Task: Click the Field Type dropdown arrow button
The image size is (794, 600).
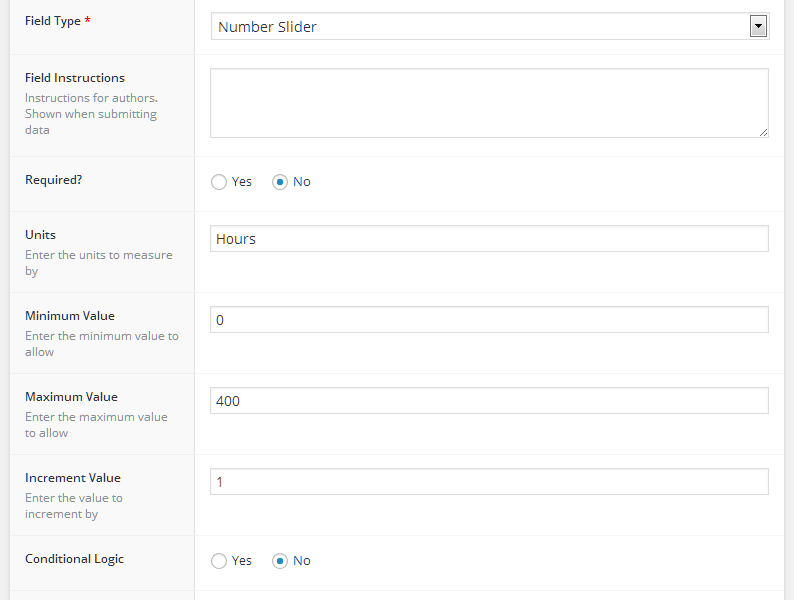Action: pyautogui.click(x=758, y=27)
